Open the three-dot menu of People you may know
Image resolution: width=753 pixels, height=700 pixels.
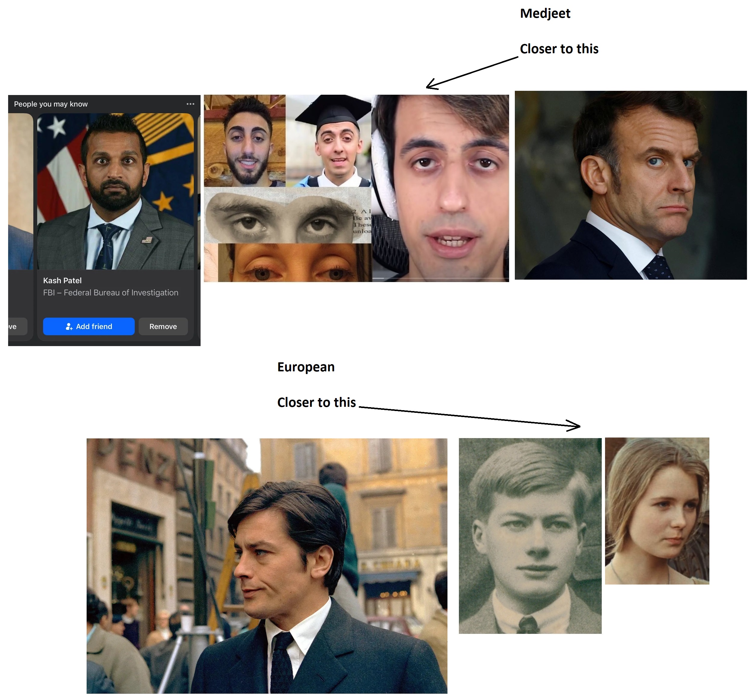click(190, 104)
